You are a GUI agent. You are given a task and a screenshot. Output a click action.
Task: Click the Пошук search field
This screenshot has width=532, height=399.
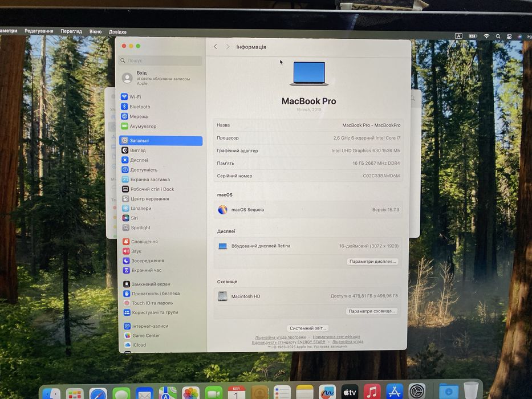160,60
